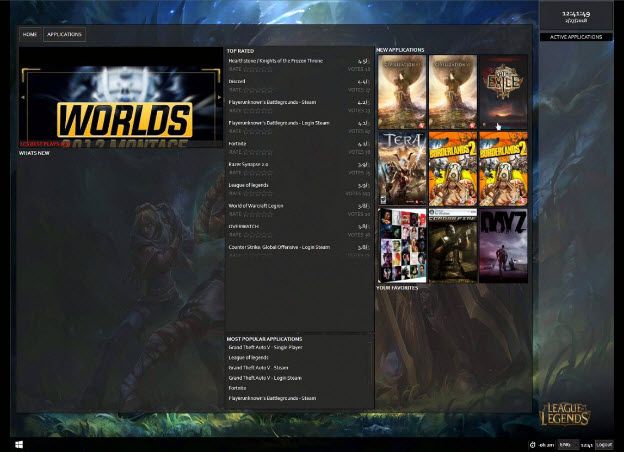Open the soldier shooter game cover

pos(452,245)
